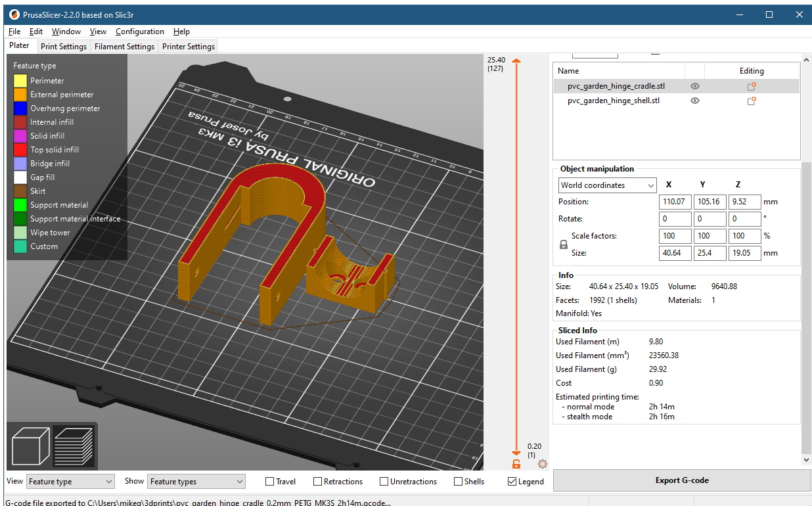Click the top layer slider handle

[x=516, y=61]
